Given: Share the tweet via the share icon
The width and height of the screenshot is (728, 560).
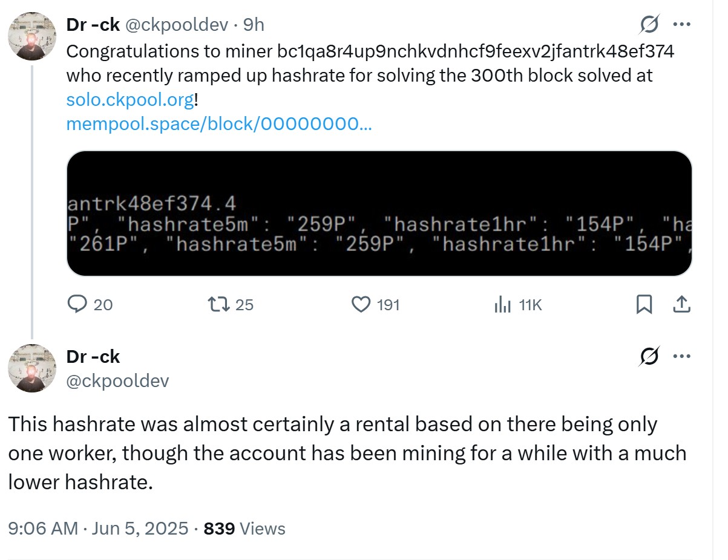Looking at the screenshot, I should (x=681, y=305).
